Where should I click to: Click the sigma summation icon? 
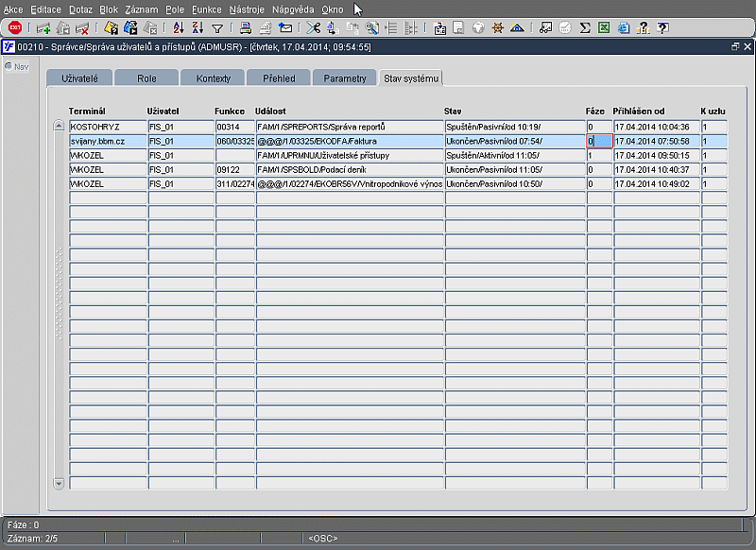click(x=585, y=28)
